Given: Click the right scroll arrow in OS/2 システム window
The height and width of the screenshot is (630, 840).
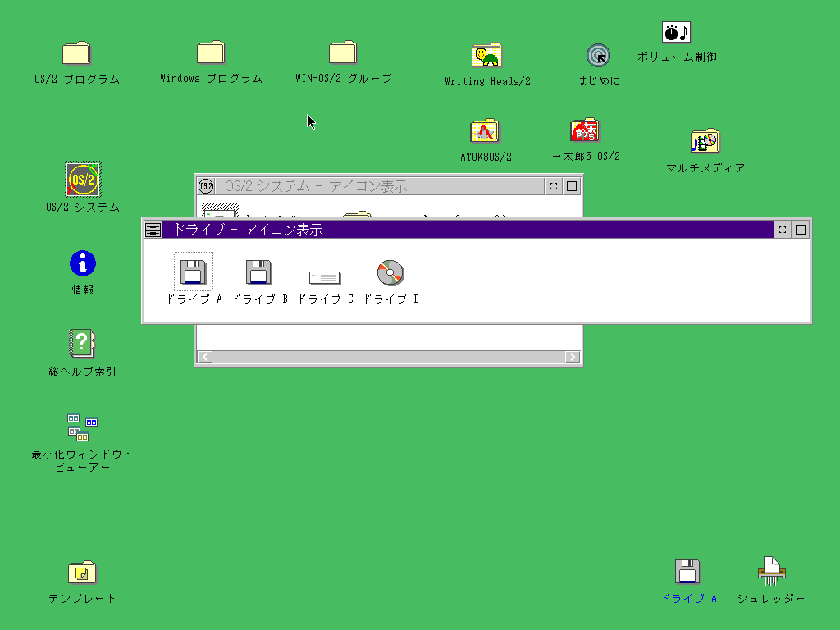Looking at the screenshot, I should tap(573, 357).
